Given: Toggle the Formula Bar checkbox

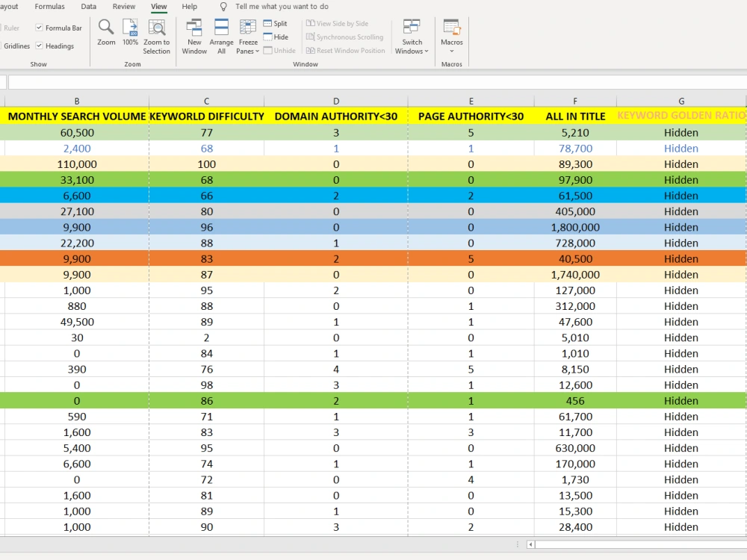Looking at the screenshot, I should pyautogui.click(x=39, y=28).
